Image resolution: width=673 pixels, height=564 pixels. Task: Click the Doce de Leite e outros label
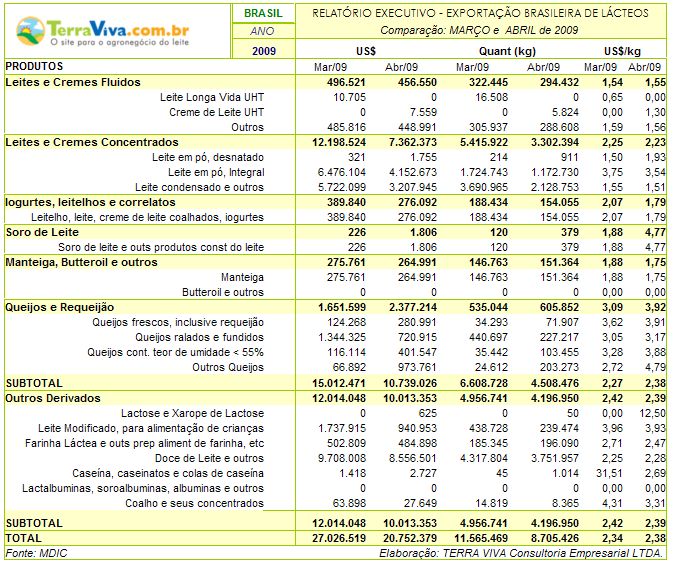coord(209,458)
